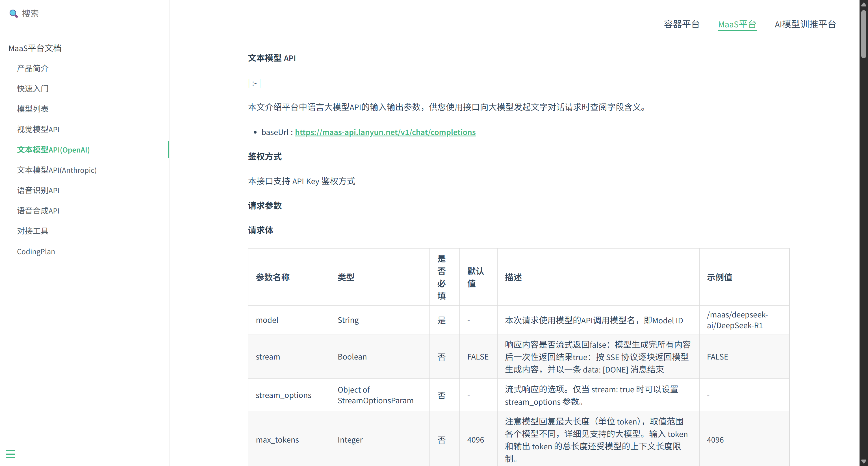Viewport: 868px width, 466px height.
Task: Open 产品简介 in the sidebar
Action: point(33,68)
